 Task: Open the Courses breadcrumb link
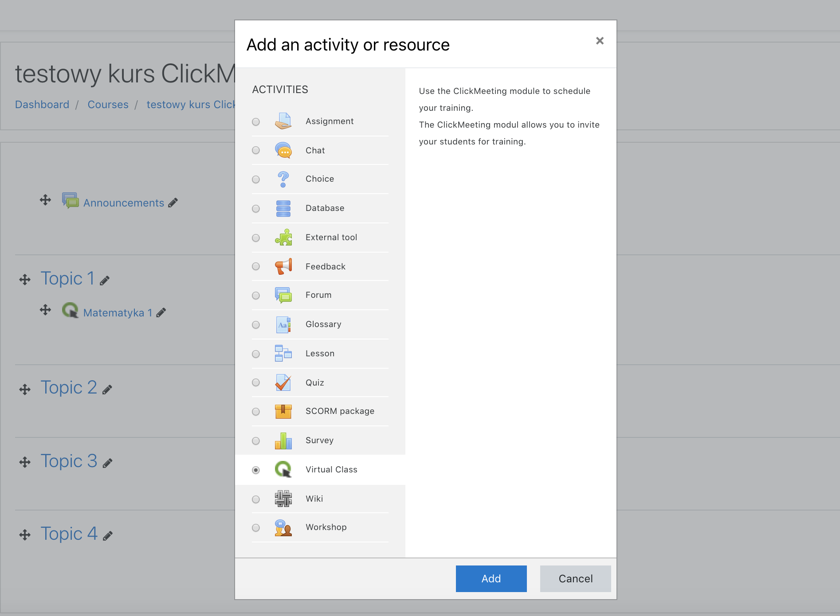(108, 105)
